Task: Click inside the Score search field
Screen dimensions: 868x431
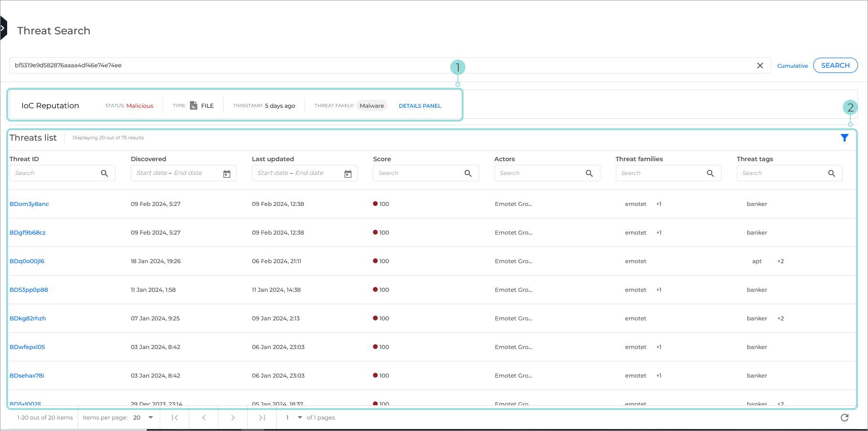Action: click(420, 173)
